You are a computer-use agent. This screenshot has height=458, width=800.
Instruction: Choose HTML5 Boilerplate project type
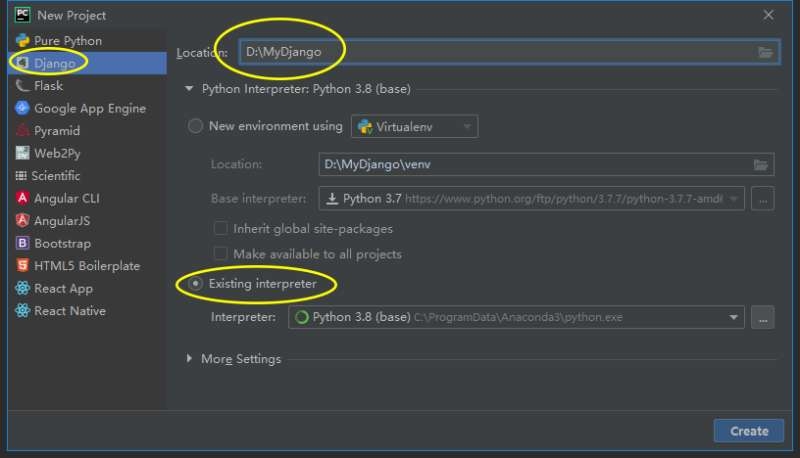[x=86, y=266]
